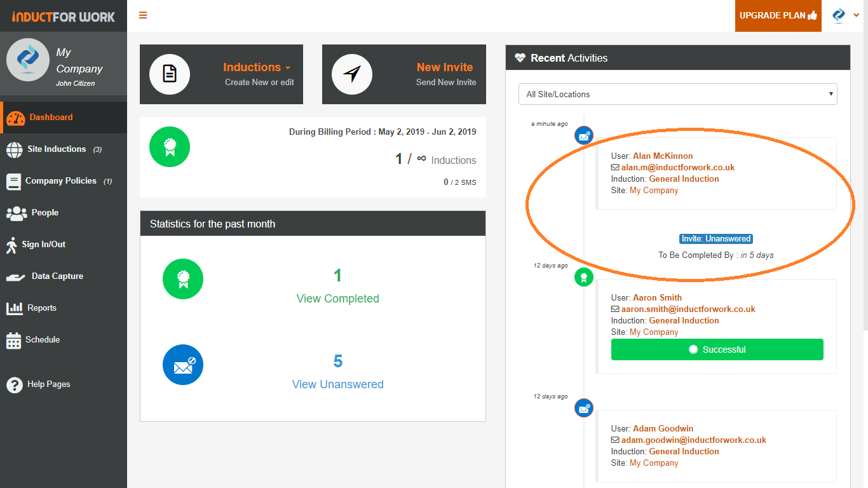This screenshot has height=488, width=868.
Task: Click the Data Capture hand icon
Action: point(15,277)
